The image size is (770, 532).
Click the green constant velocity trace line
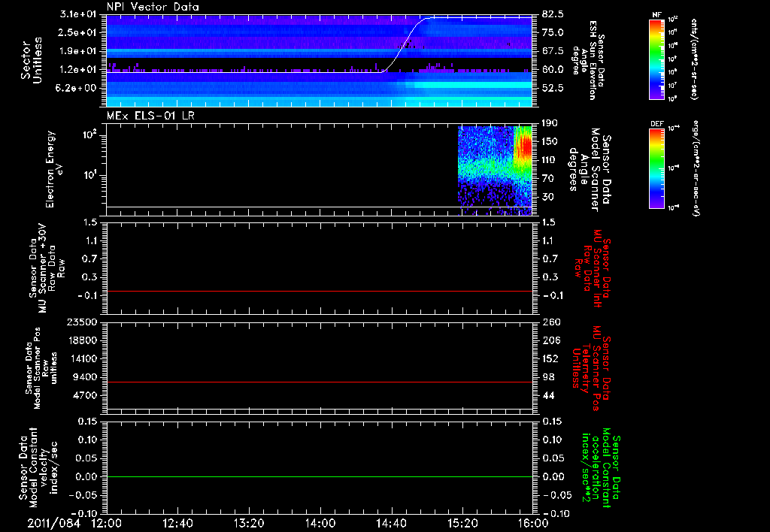pyautogui.click(x=320, y=476)
